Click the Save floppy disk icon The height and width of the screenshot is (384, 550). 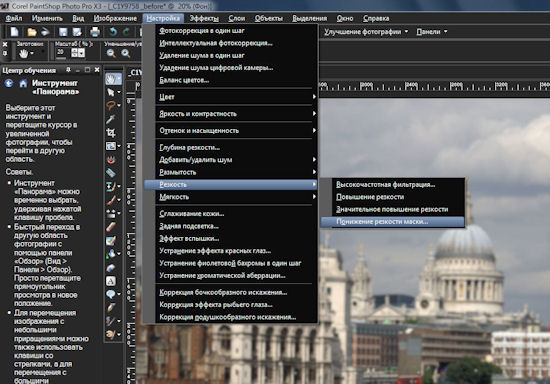pos(63,32)
